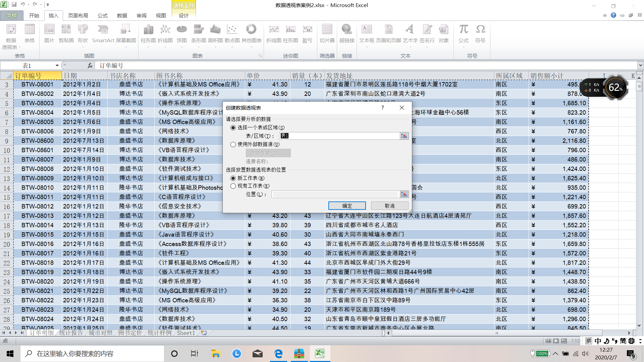Open the 统计报告 worksheet tab
Image resolution: width=644 pixels, height=362 pixels.
click(70, 333)
